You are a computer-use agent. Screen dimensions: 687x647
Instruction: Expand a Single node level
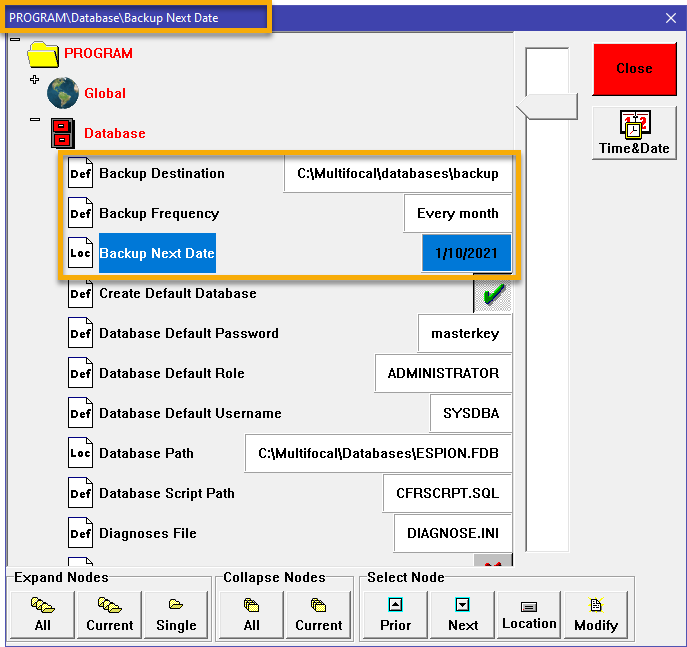pyautogui.click(x=176, y=615)
